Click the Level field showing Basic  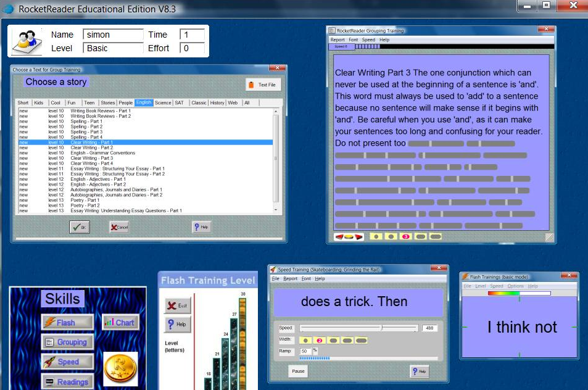[x=114, y=48]
